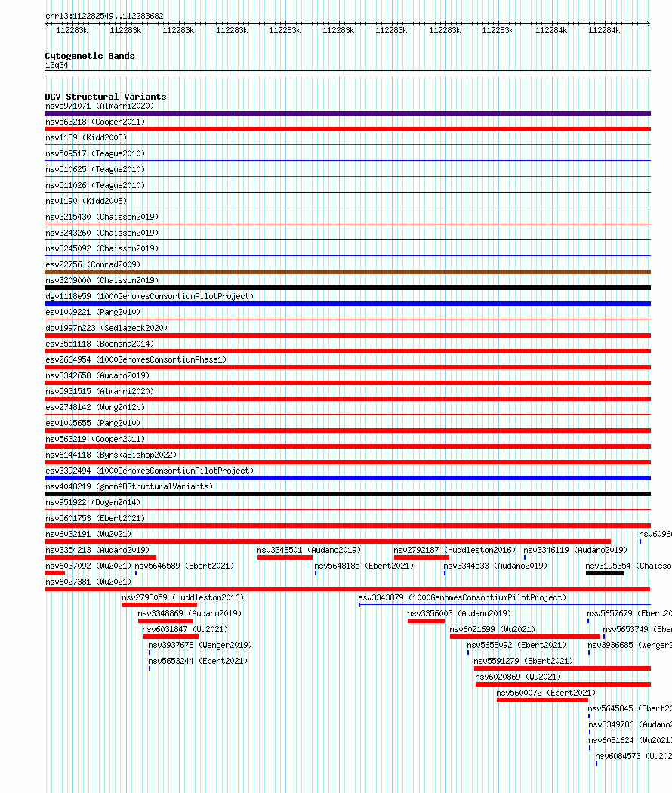Click nsv3356003 (Audano2019) label

[x=459, y=613]
